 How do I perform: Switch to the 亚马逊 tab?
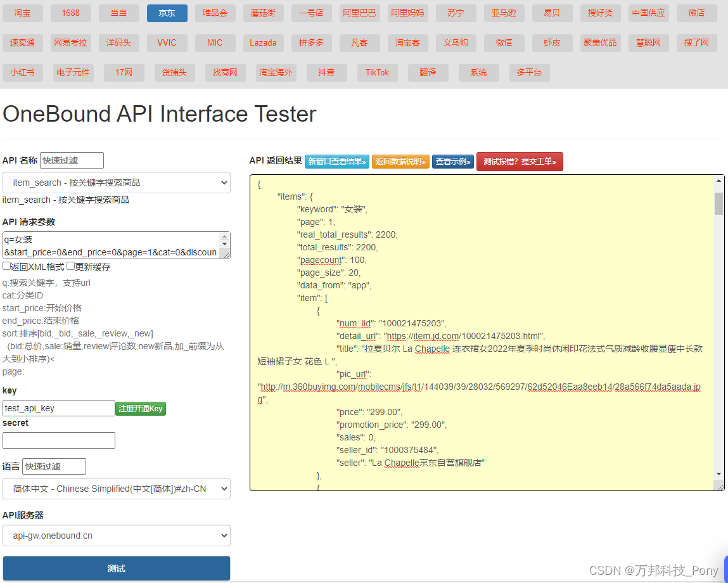coord(504,13)
